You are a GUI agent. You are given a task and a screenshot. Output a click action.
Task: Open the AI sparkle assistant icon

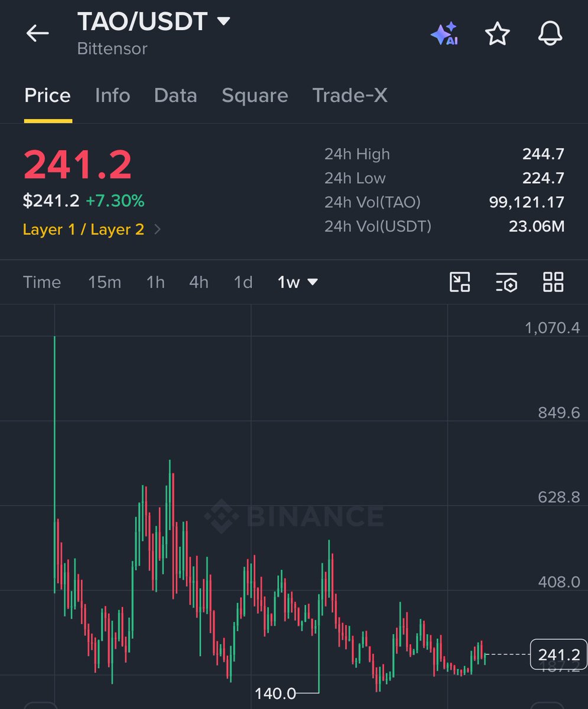pyautogui.click(x=444, y=34)
